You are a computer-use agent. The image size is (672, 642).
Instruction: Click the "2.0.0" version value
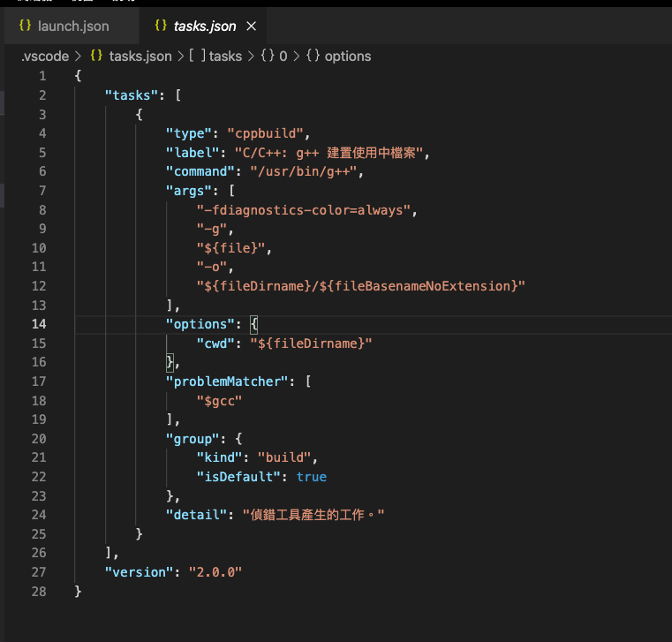click(x=215, y=572)
